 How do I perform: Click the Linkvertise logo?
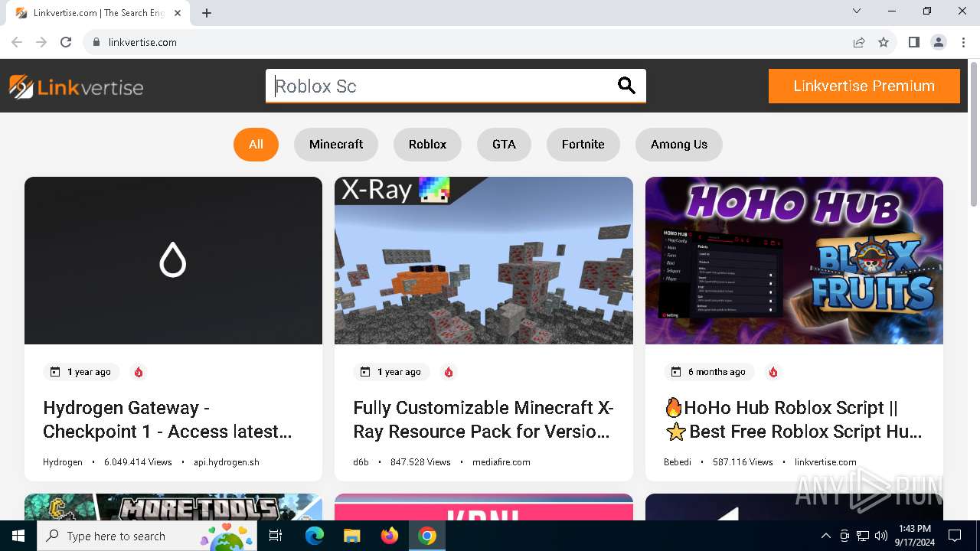(x=76, y=86)
